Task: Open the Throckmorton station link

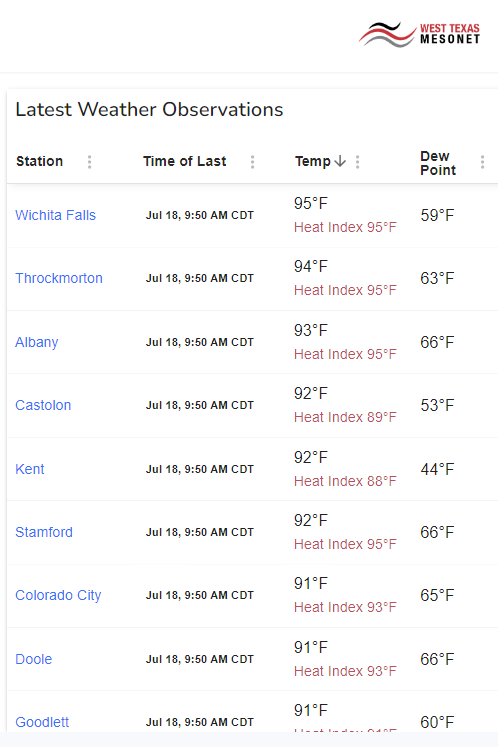Action: click(59, 278)
